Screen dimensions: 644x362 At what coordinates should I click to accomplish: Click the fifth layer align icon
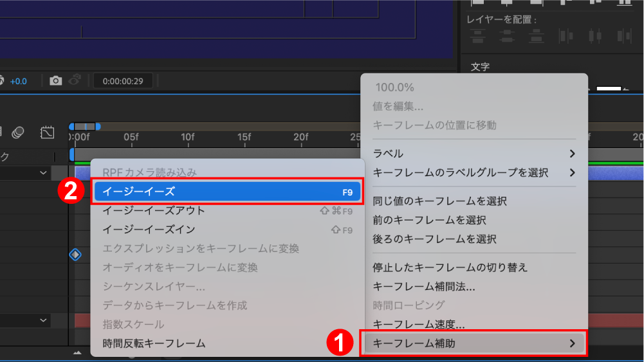(595, 36)
